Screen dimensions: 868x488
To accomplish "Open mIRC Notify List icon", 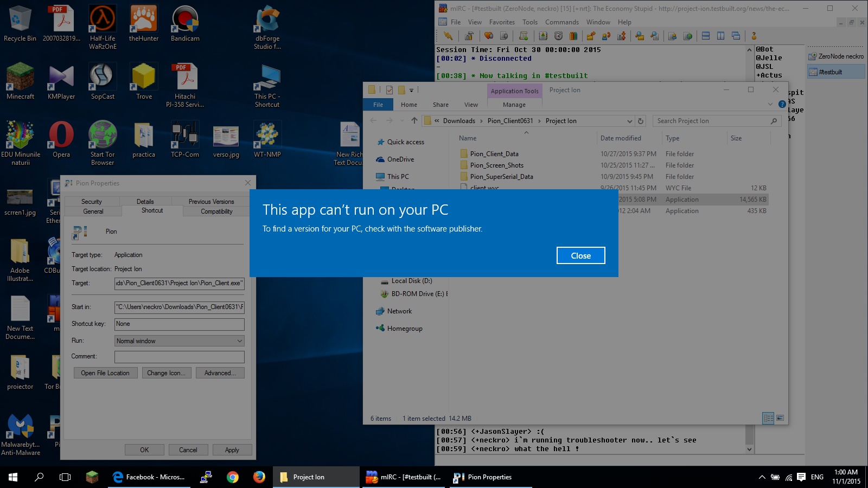I will [x=673, y=36].
